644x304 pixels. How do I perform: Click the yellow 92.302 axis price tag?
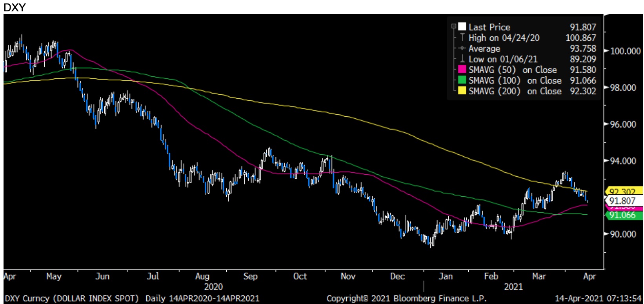623,192
